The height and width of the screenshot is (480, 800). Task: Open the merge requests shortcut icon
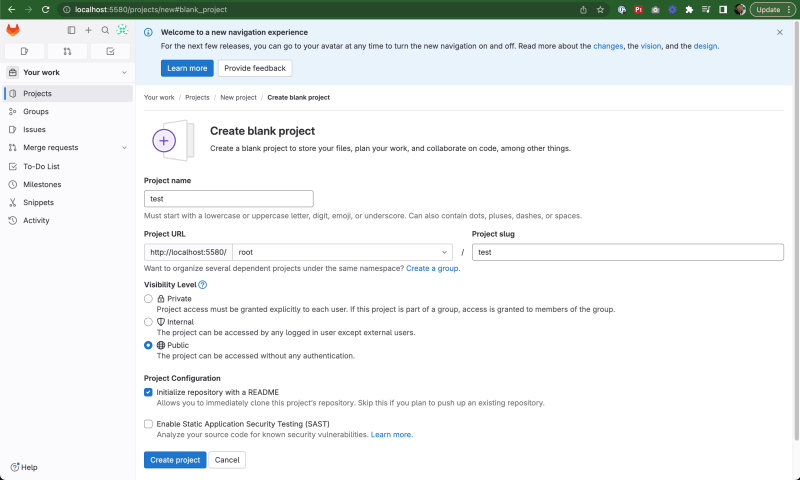(67, 51)
